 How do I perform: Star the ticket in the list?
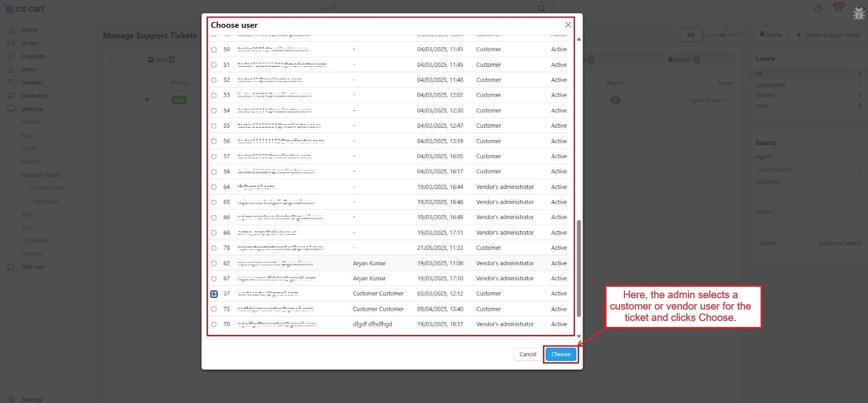[146, 99]
